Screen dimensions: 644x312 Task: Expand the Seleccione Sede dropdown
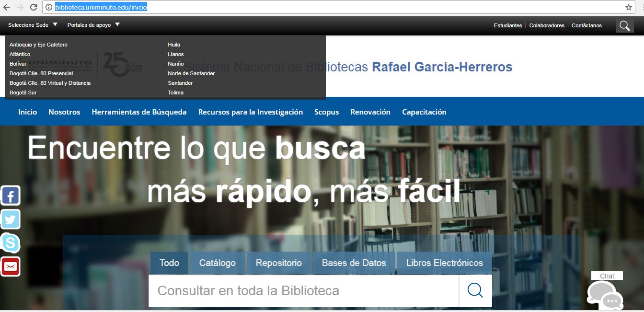(33, 25)
